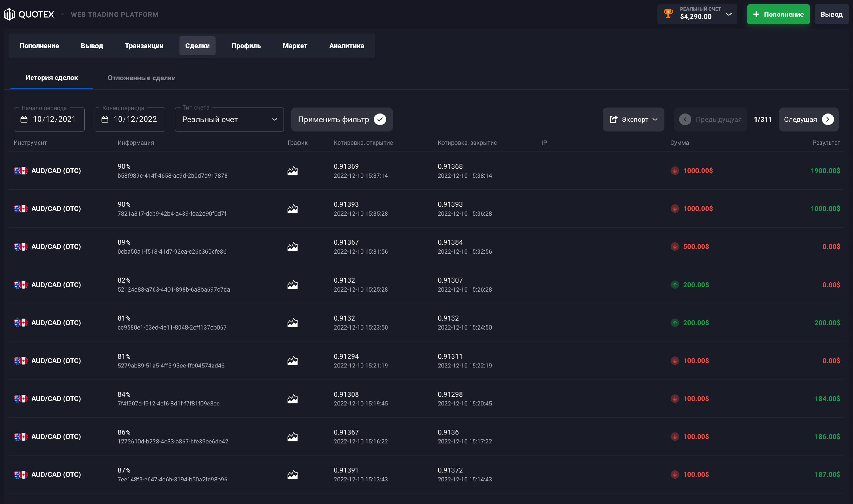Click the Следущая page button
853x504 pixels.
tap(809, 120)
